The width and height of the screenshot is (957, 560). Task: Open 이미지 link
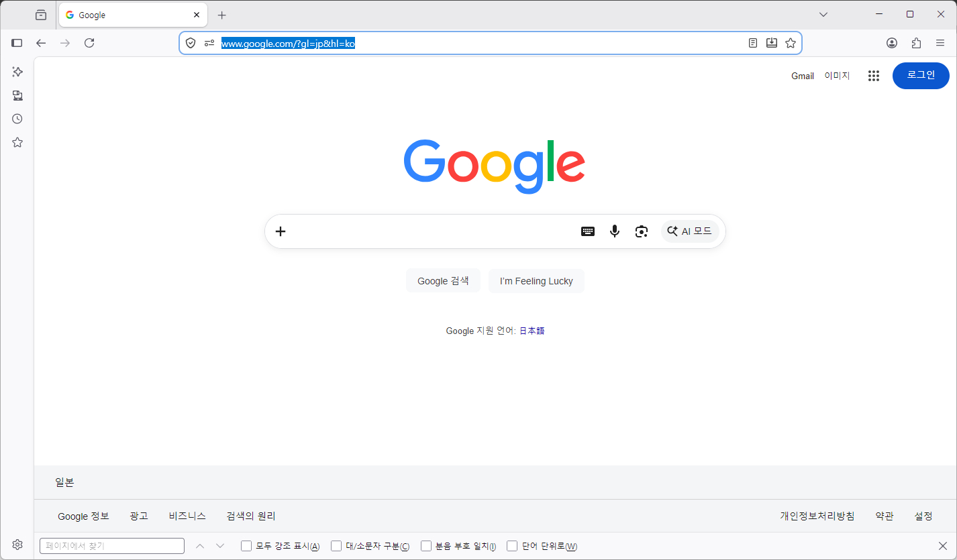837,76
